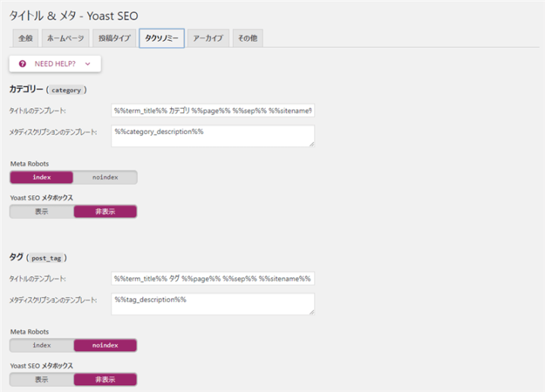Set category Meta Robots to noindex
The image size is (545, 392).
point(105,177)
